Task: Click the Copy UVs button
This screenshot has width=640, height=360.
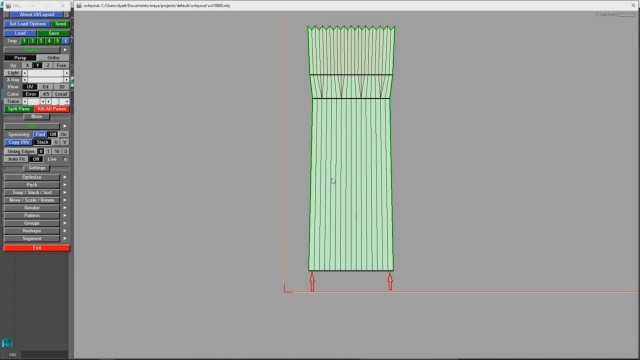Action: pos(18,142)
